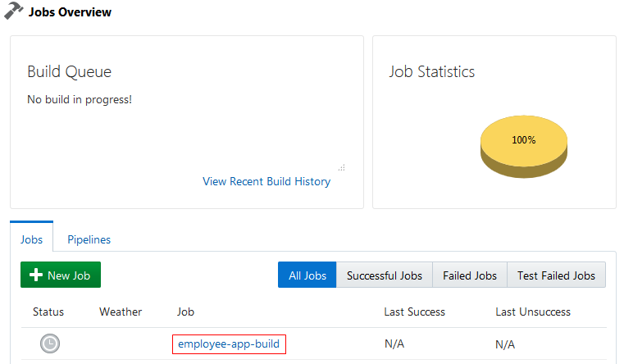
Task: Click the Jobs Overview hammer icon
Action: [x=13, y=12]
